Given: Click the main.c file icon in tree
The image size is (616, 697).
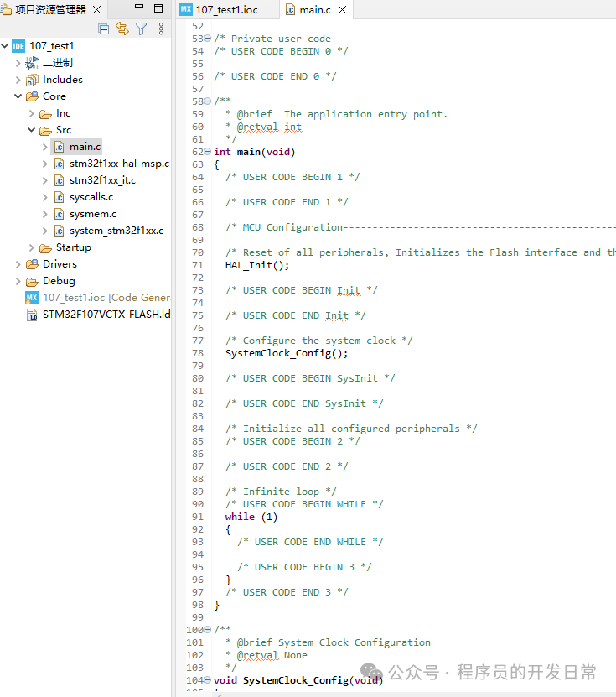Looking at the screenshot, I should pos(59,147).
